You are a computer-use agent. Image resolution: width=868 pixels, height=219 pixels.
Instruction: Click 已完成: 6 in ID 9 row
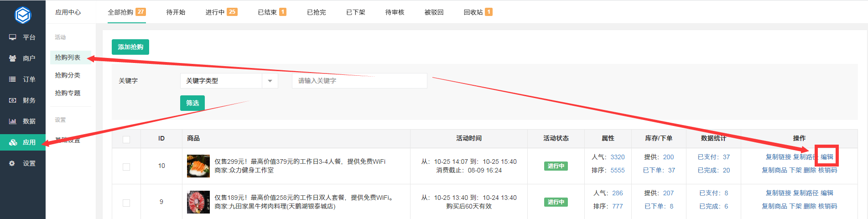coord(713,206)
